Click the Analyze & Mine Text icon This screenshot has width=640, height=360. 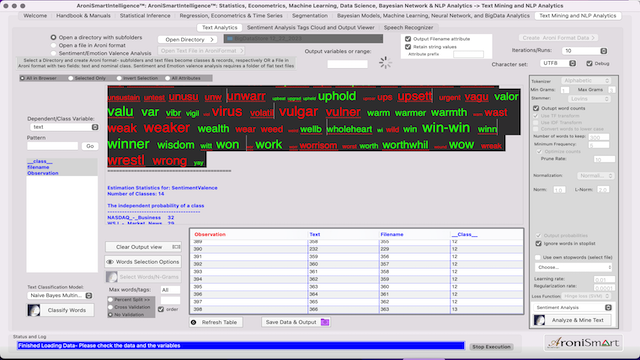click(540, 320)
